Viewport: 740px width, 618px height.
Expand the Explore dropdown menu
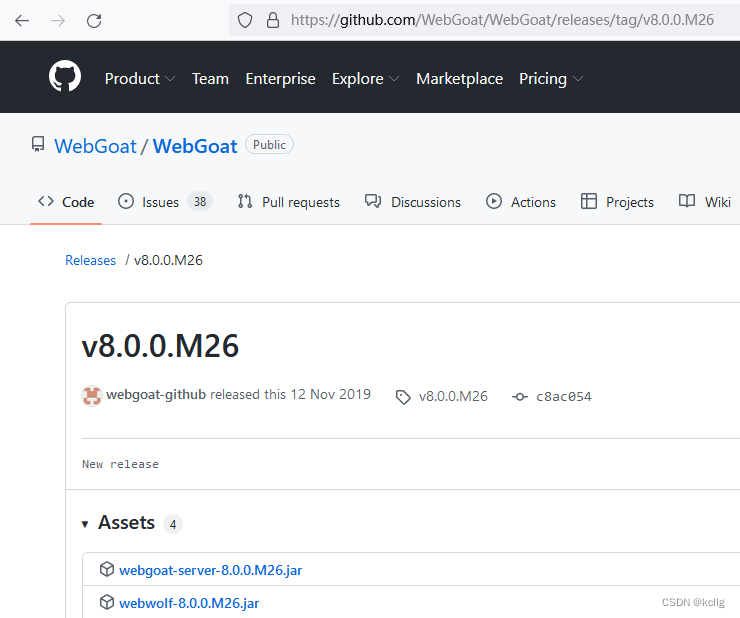coord(366,79)
